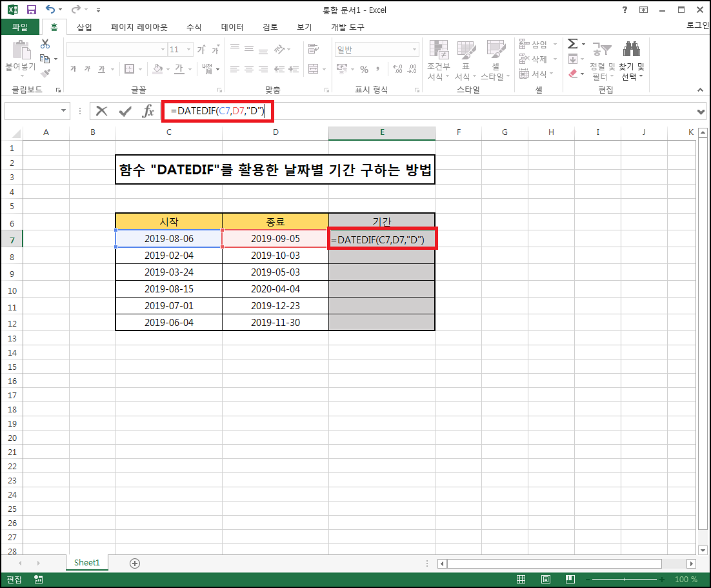Open the borders dropdown arrow
This screenshot has width=711, height=588.
pyautogui.click(x=140, y=69)
